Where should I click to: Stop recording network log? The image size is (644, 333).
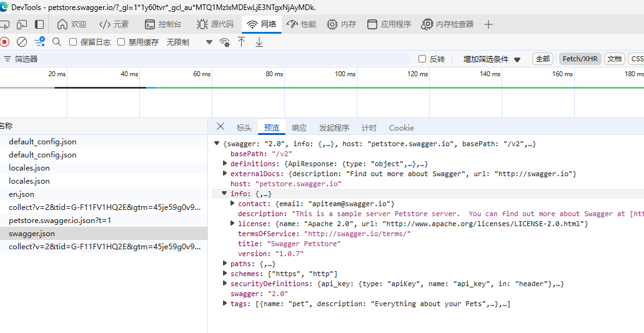(4, 42)
